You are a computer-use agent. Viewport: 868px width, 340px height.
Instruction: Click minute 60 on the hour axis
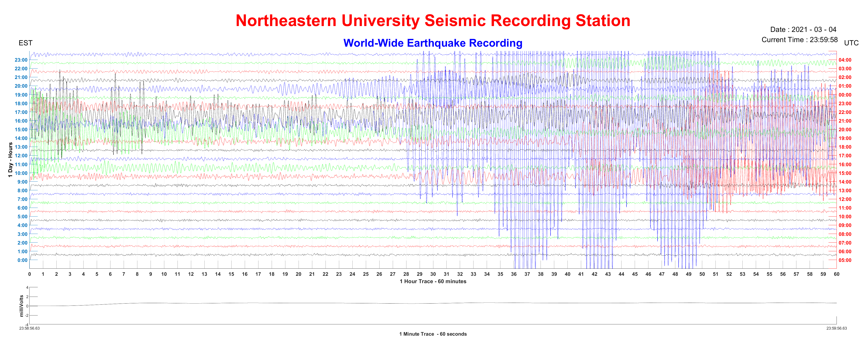(x=836, y=274)
